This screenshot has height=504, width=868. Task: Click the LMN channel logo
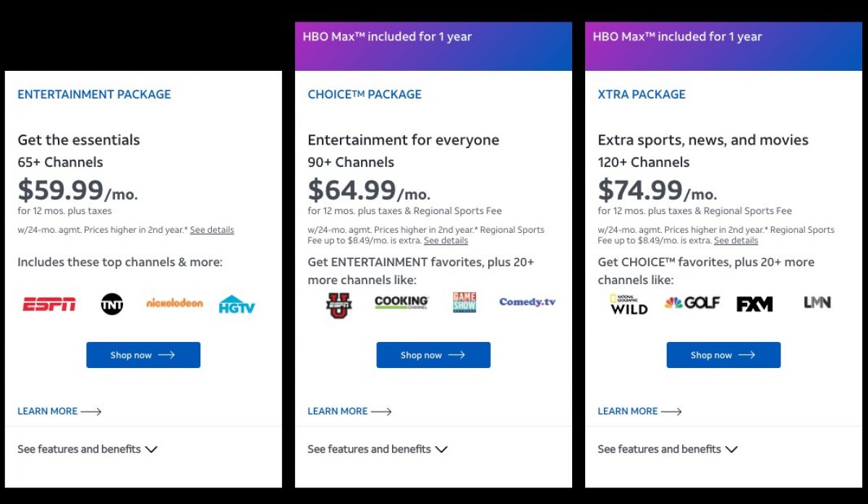click(x=817, y=302)
